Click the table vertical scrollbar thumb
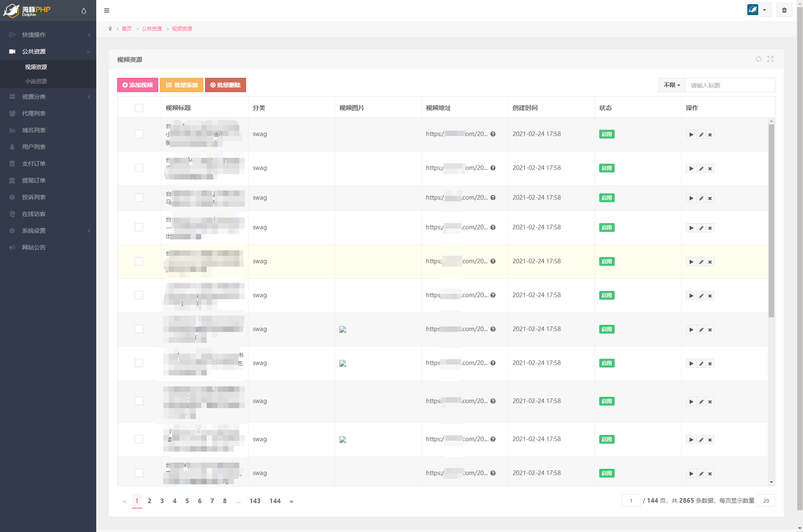Image resolution: width=803 pixels, height=532 pixels. [x=771, y=220]
